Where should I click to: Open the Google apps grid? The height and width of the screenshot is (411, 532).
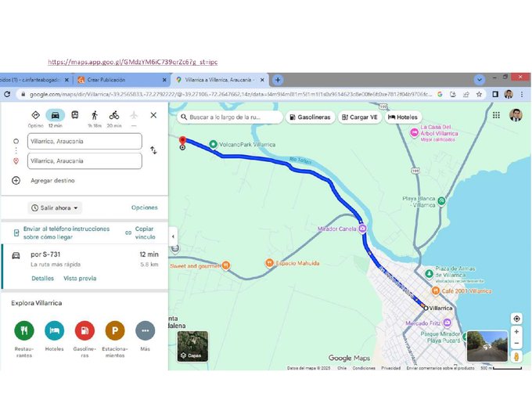[x=496, y=115]
